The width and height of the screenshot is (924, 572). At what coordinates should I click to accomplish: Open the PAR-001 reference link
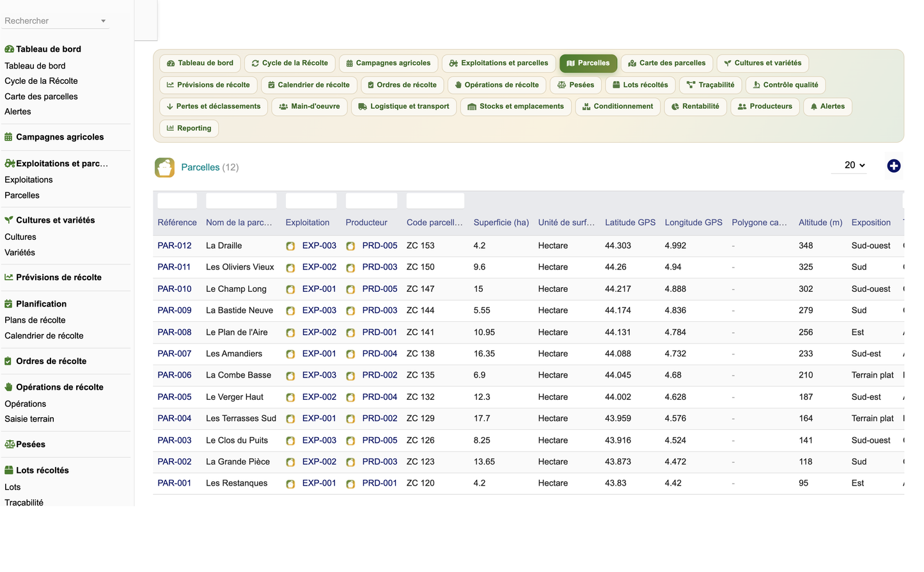(175, 483)
